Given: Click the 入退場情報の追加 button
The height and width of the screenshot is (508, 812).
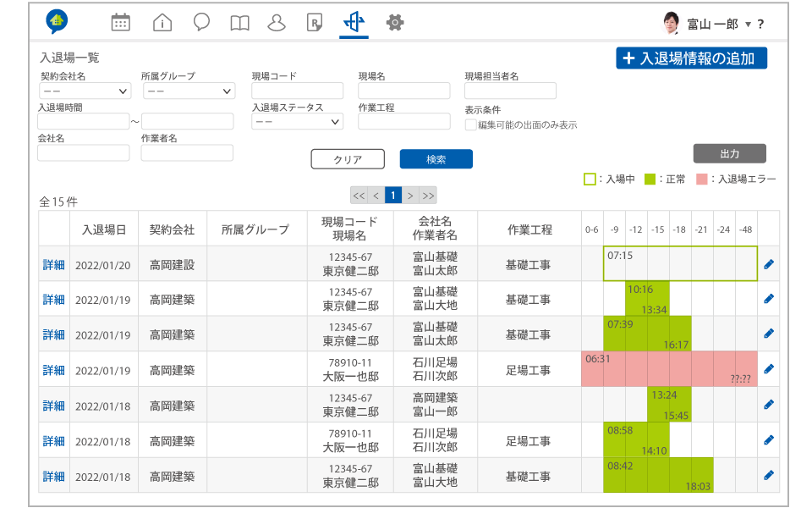Looking at the screenshot, I should pos(690,58).
